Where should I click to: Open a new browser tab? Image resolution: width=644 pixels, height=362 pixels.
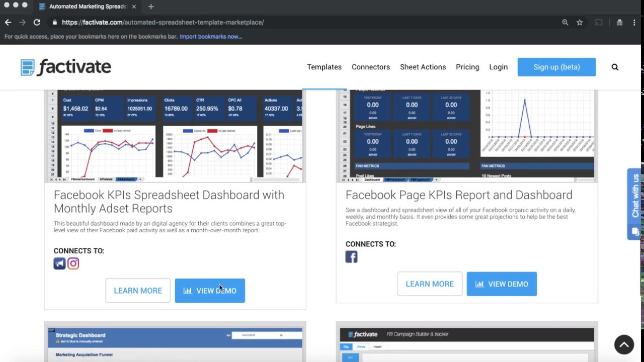tap(151, 7)
